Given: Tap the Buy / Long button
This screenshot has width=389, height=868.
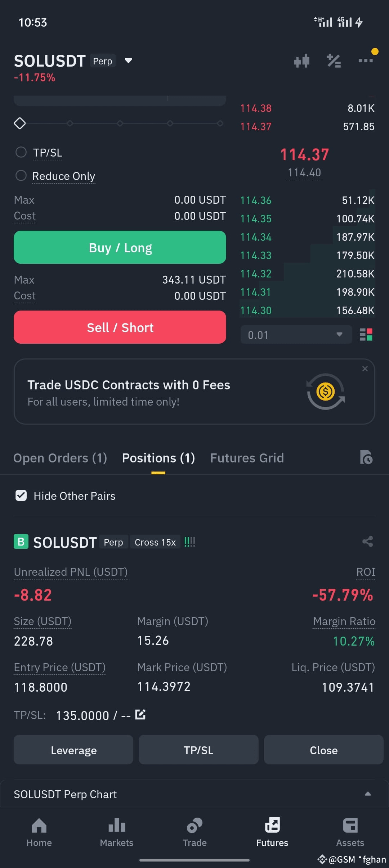Looking at the screenshot, I should coord(120,247).
